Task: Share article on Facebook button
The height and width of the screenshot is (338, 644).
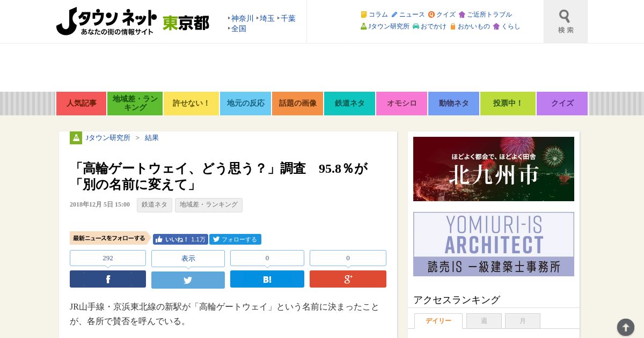Action: coord(108,279)
